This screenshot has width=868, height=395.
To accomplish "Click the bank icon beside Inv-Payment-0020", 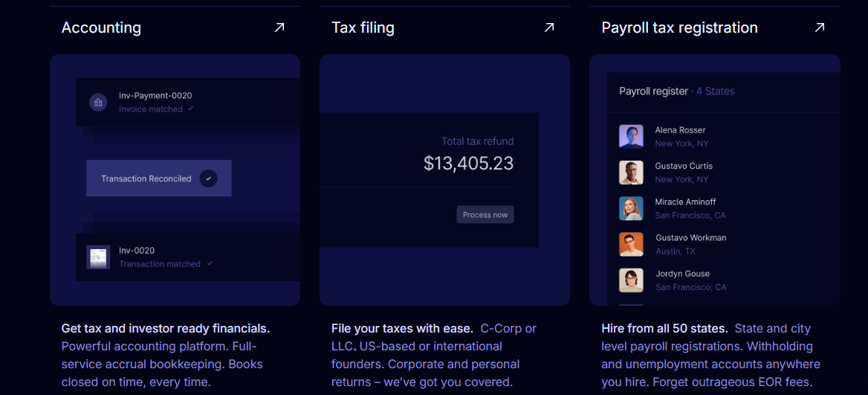I will (98, 102).
